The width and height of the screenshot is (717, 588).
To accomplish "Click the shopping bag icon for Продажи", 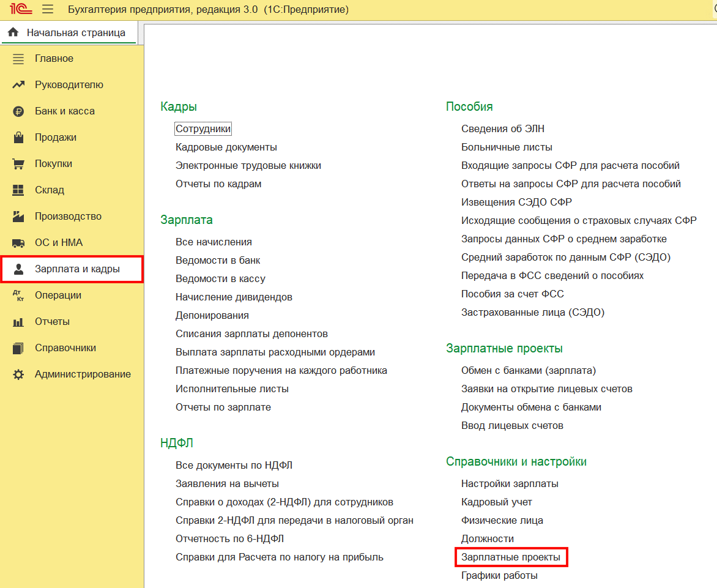I will (18, 138).
